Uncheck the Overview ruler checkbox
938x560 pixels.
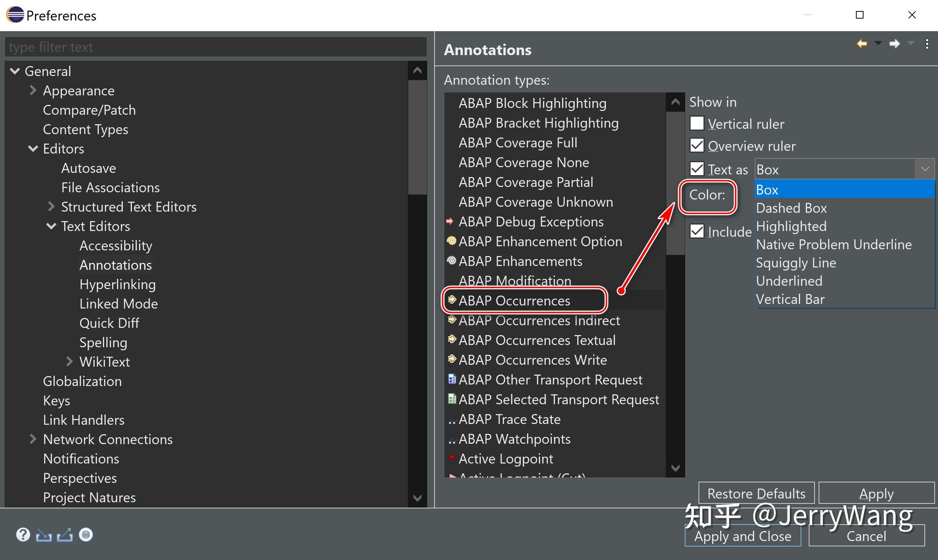coord(697,146)
